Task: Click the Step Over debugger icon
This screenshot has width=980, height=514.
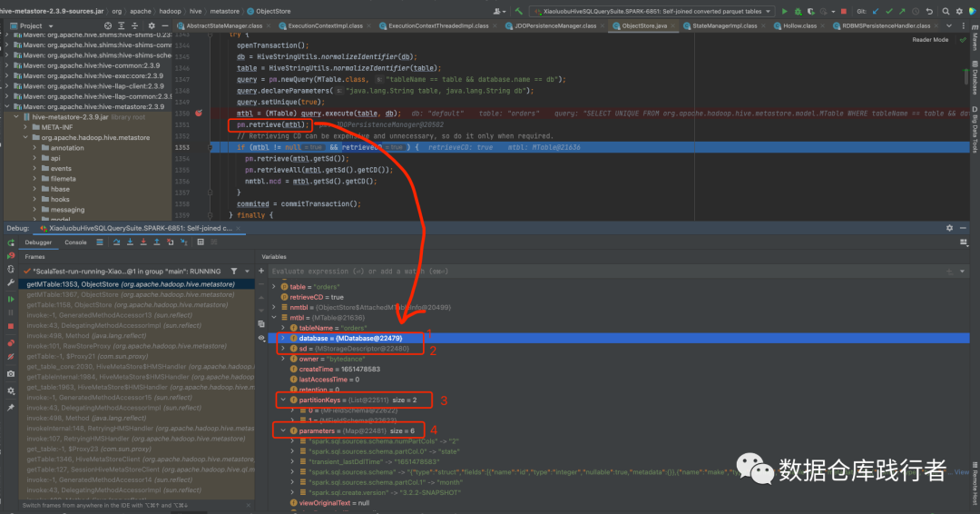Action: [x=117, y=242]
